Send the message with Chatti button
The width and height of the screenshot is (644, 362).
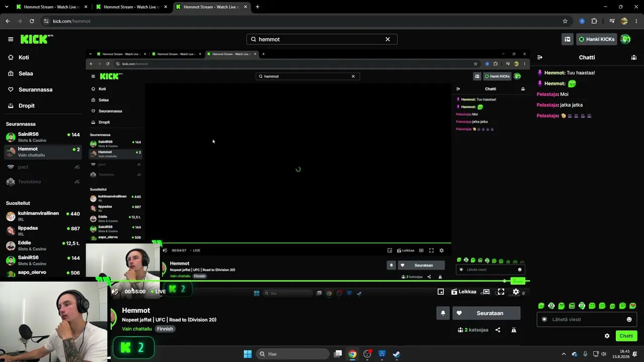[626, 336]
